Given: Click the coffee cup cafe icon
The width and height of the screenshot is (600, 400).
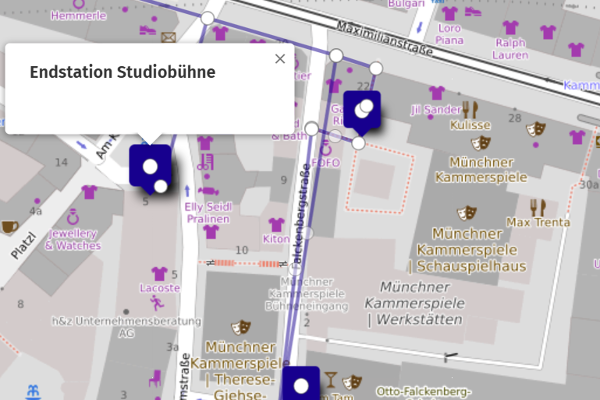Looking at the screenshot, I should (x=10, y=227).
